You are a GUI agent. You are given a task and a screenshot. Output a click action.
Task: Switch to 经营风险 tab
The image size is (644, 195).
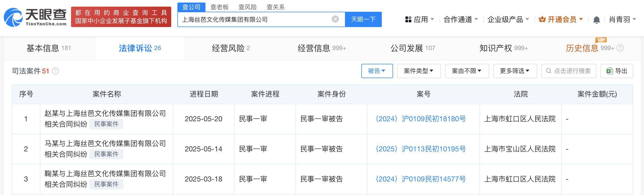[231, 48]
